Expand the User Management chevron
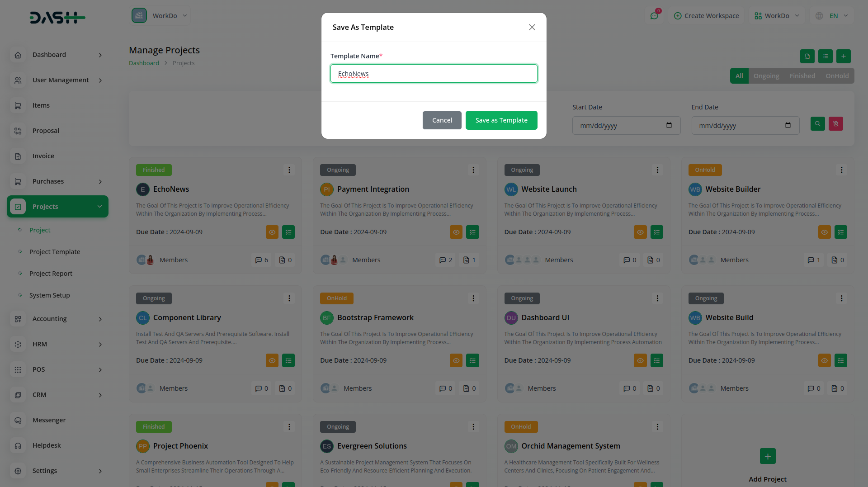The height and width of the screenshot is (487, 868). tap(100, 80)
